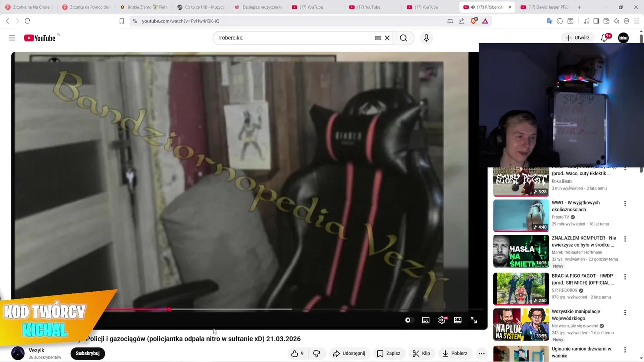Open options for BRACIA FIGO FAGOT video
The image size is (644, 362).
click(x=625, y=277)
